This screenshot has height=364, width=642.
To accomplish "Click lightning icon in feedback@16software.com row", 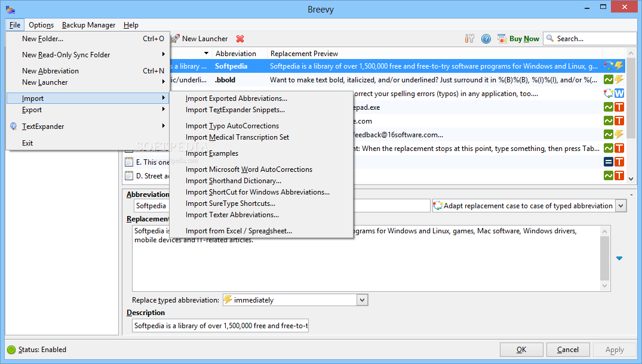I will 619,134.
